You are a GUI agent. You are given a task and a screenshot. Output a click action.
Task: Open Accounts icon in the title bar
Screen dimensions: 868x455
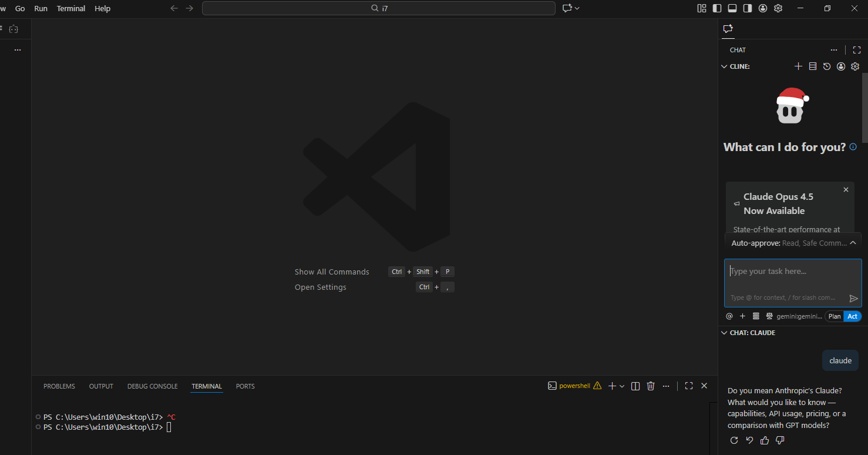(x=763, y=8)
